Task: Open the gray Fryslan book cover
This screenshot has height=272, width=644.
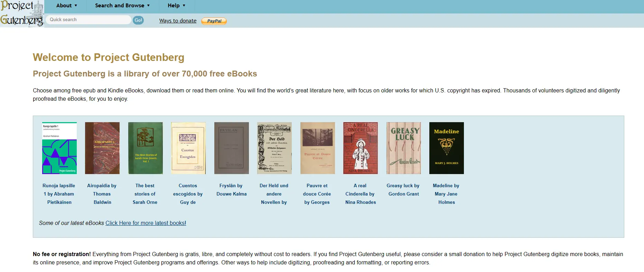Action: [x=232, y=148]
